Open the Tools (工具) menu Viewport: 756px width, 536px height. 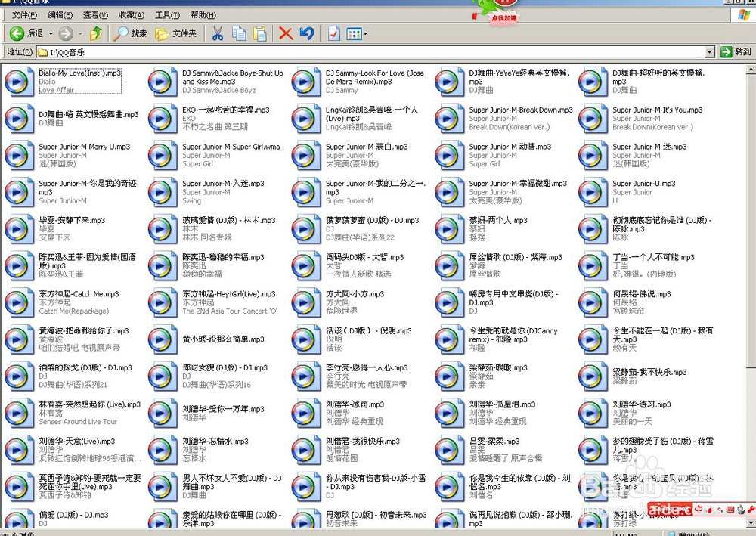[167, 15]
